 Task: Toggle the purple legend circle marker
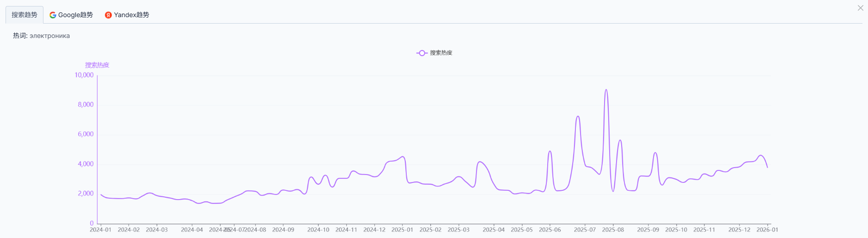422,53
